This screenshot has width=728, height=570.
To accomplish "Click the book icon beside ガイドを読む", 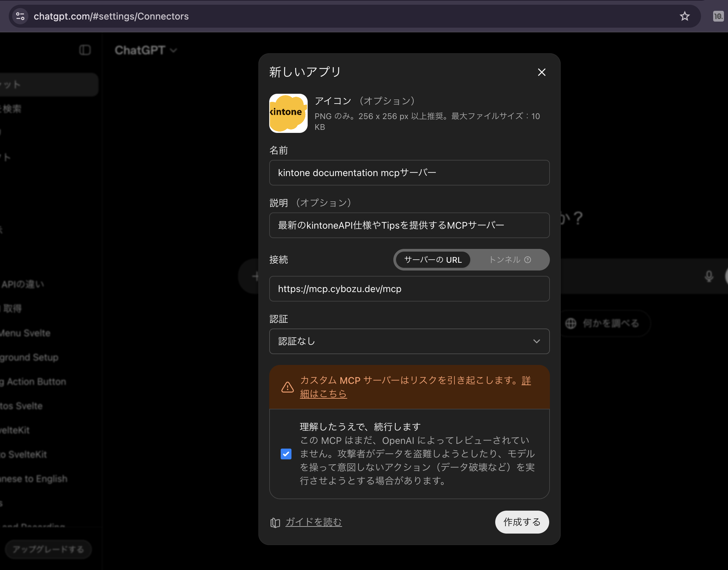I will 275,522.
